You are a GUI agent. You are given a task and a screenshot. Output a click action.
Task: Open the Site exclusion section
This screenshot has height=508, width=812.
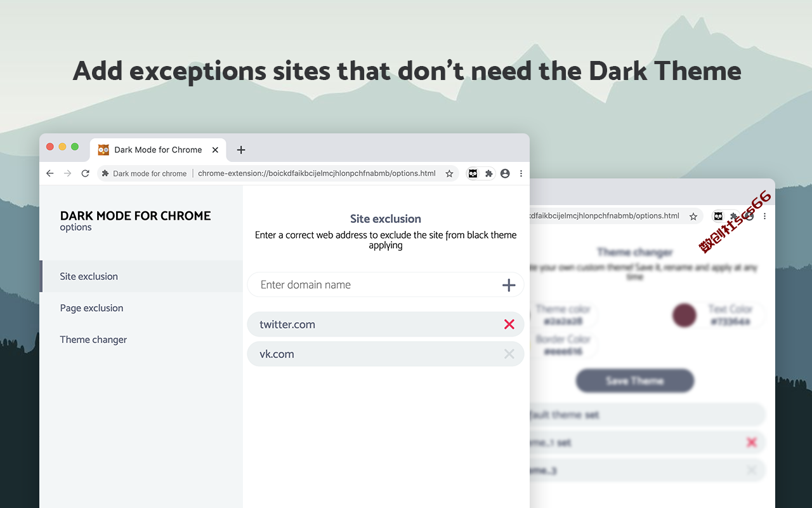click(141, 276)
